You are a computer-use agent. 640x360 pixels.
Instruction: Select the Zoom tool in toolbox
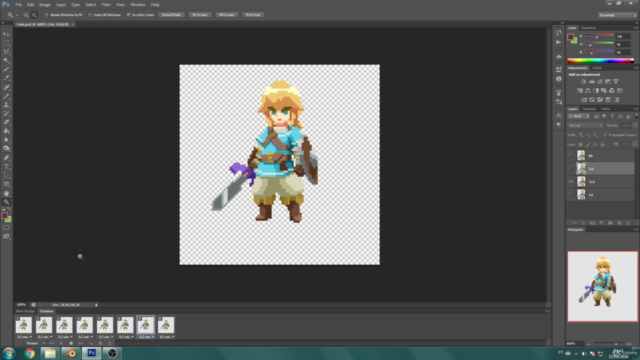[x=6, y=202]
